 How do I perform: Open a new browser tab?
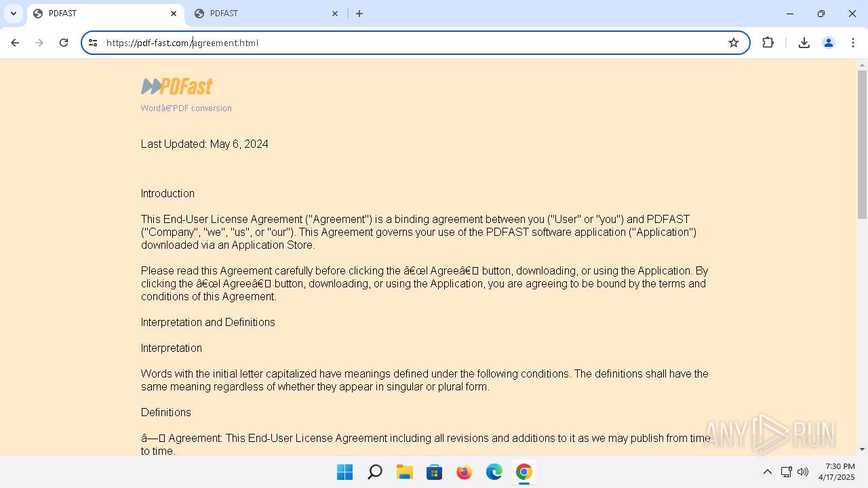tap(359, 14)
